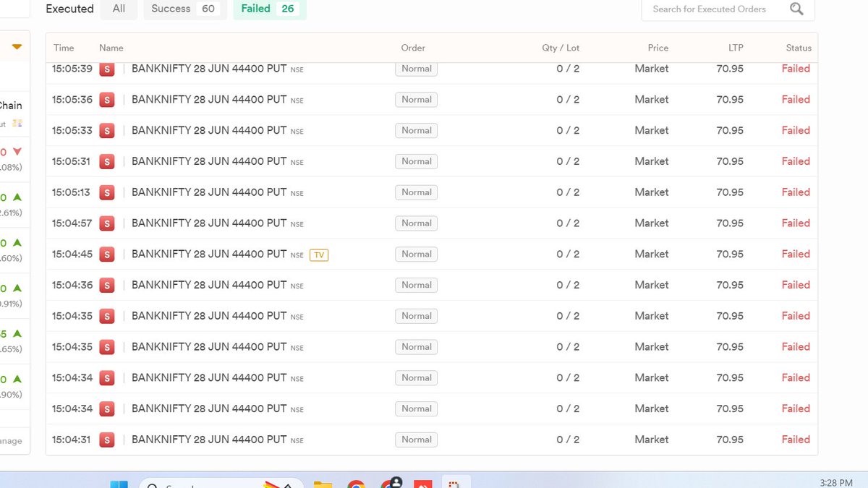This screenshot has width=868, height=488.
Task: Click the 70.95 LTP value on 15:04:31 row
Action: 730,440
